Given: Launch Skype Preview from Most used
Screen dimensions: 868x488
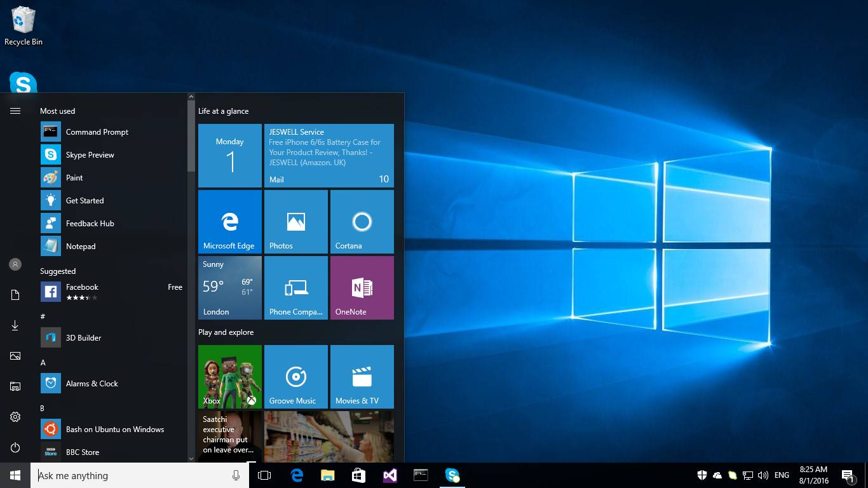Looking at the screenshot, I should coord(113,155).
